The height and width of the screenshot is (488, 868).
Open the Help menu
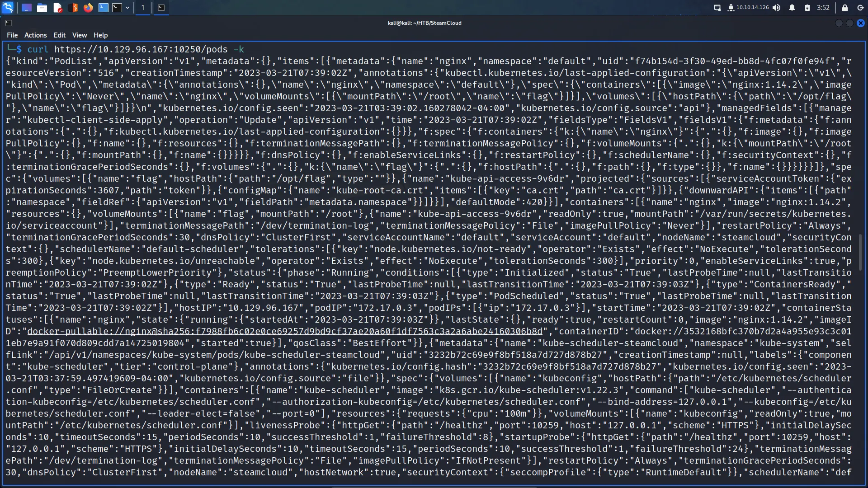(x=101, y=35)
